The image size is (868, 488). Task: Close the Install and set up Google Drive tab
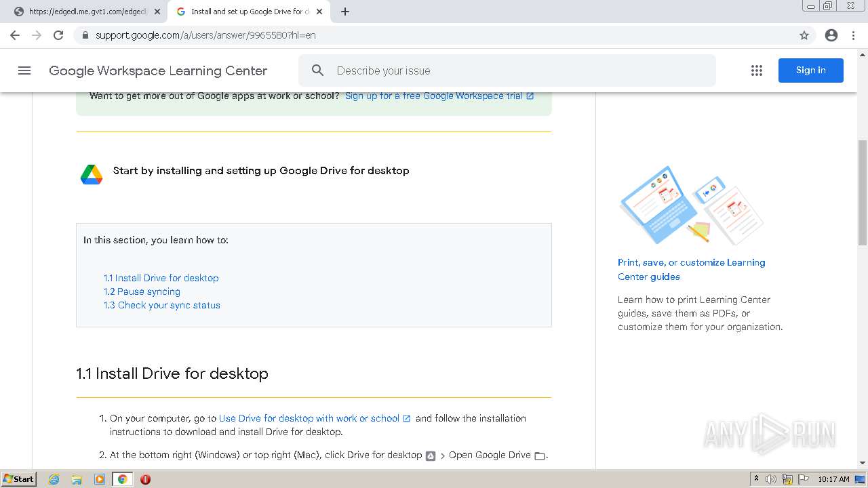pyautogui.click(x=319, y=12)
